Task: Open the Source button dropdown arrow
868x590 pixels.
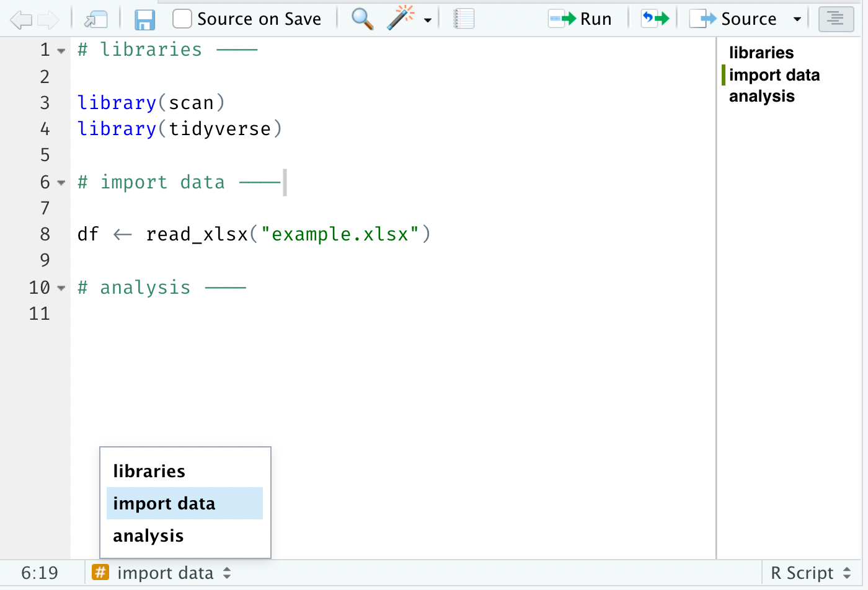Action: pos(797,19)
